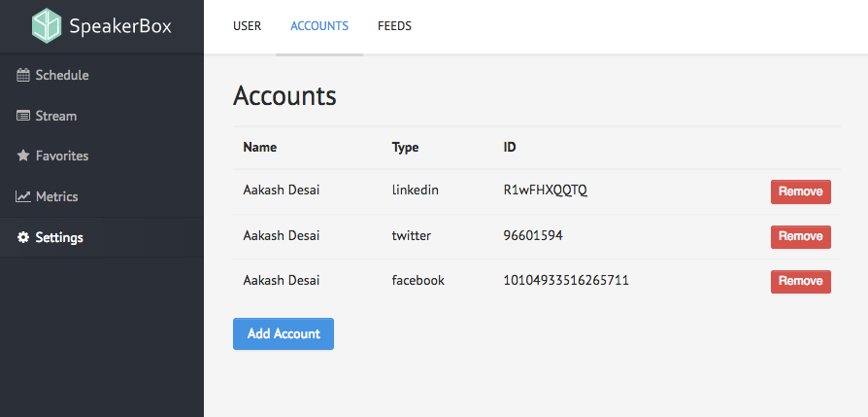Click the Favorites star icon
The image size is (868, 417).
(x=23, y=156)
